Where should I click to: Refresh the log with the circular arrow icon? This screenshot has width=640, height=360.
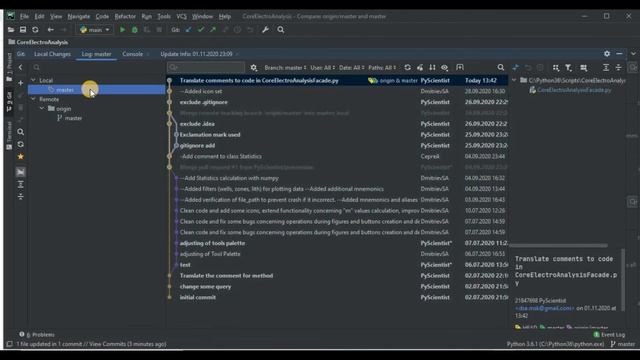tap(407, 68)
